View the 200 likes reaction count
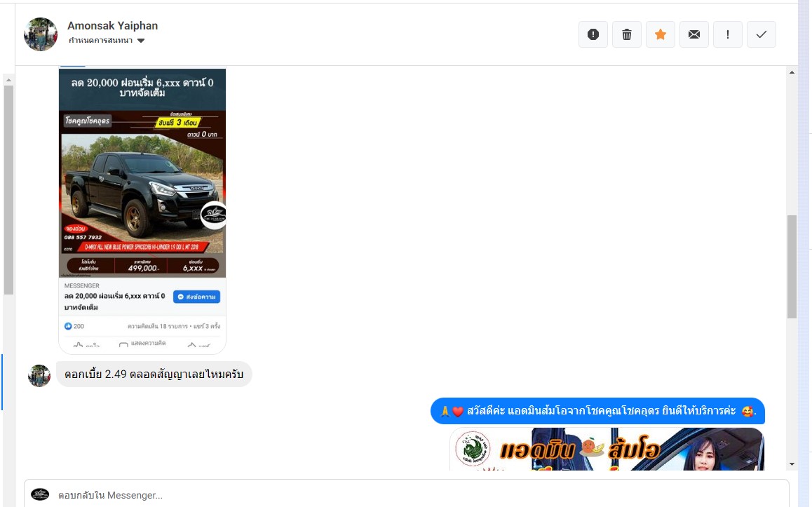This screenshot has width=812, height=507. pos(74,326)
